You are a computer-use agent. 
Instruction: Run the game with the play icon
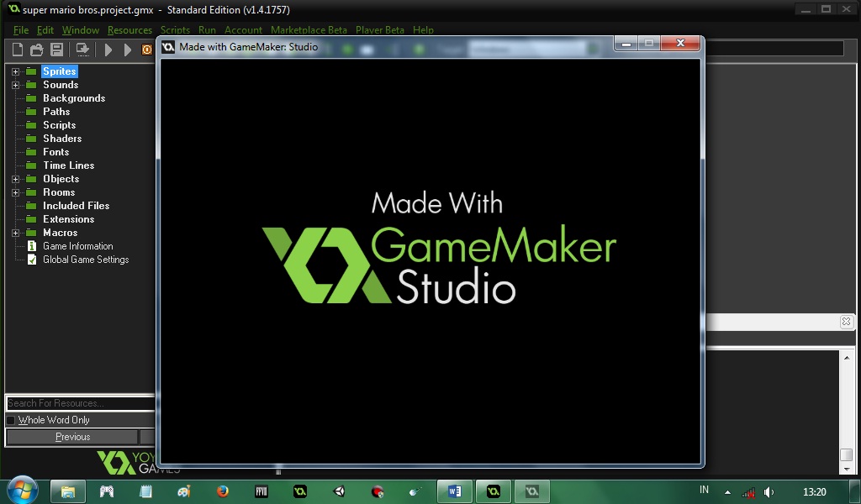coord(108,49)
